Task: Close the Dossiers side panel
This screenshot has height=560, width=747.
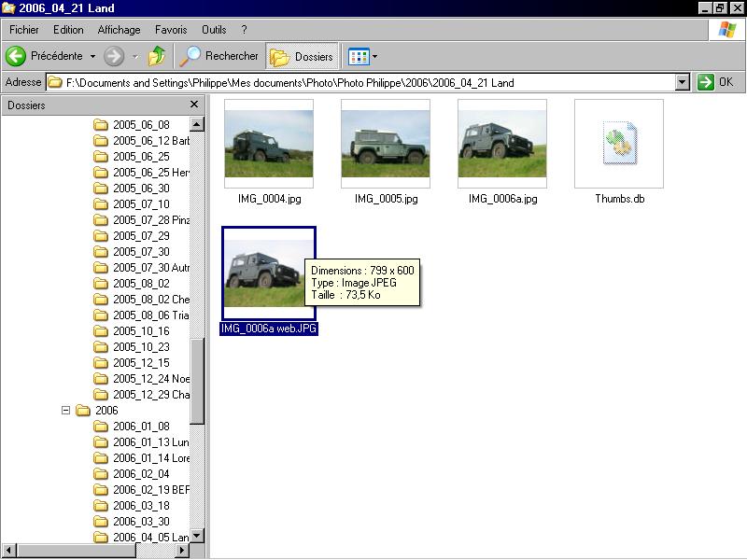Action: point(194,105)
